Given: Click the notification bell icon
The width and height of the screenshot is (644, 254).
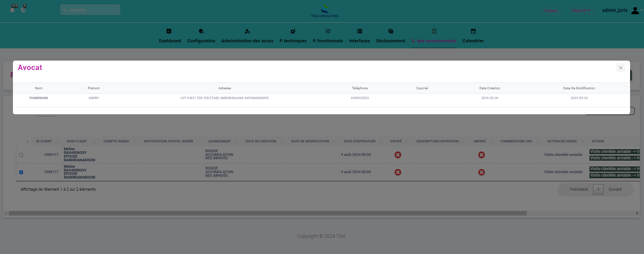Looking at the screenshot, I should pyautogui.click(x=13, y=10).
